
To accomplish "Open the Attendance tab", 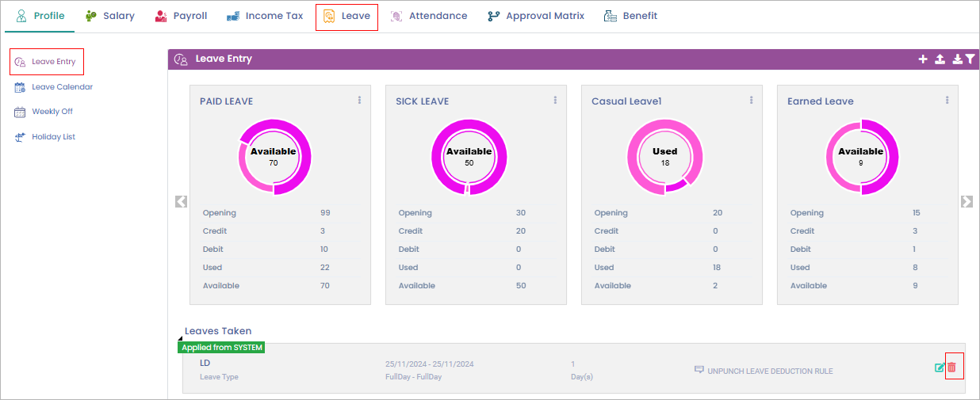I will tap(429, 16).
